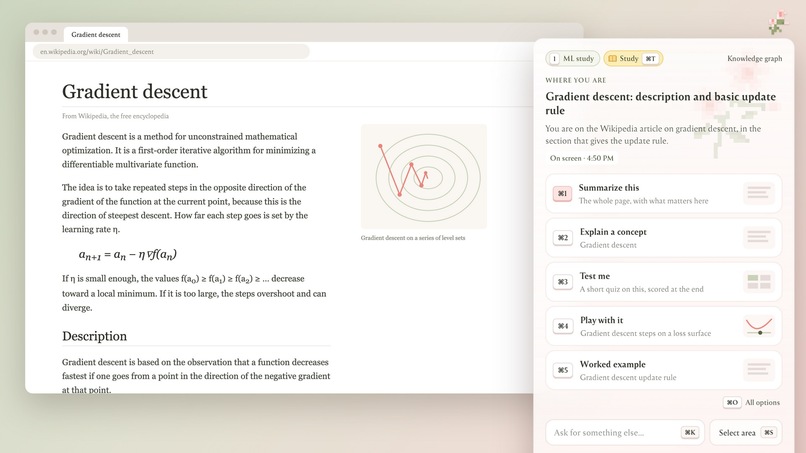
Task: Open the Play with it option
Action: pos(664,327)
